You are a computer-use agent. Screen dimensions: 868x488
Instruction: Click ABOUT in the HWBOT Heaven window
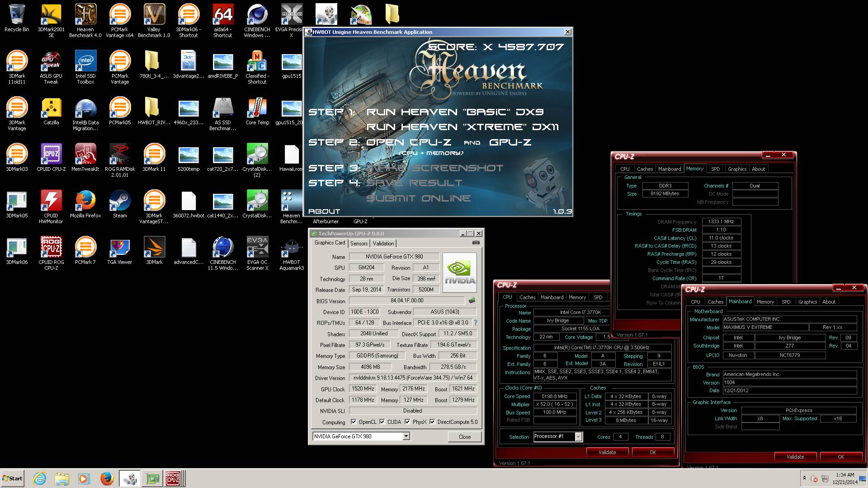click(x=324, y=211)
